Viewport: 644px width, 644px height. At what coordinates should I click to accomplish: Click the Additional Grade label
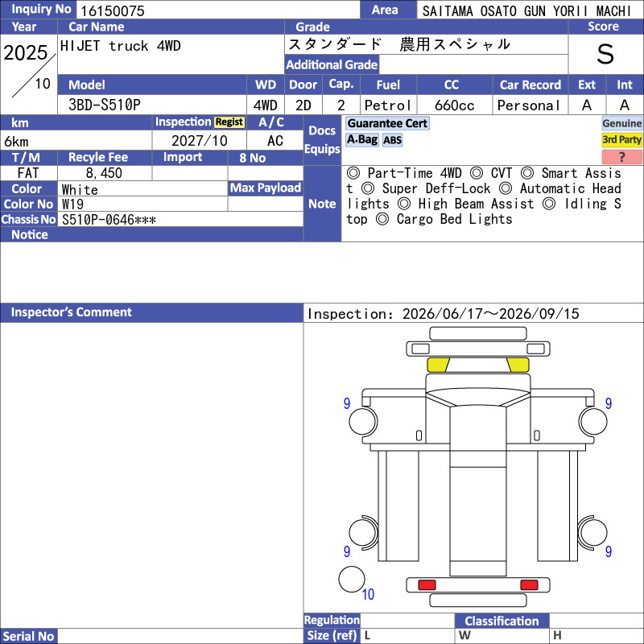(x=332, y=64)
